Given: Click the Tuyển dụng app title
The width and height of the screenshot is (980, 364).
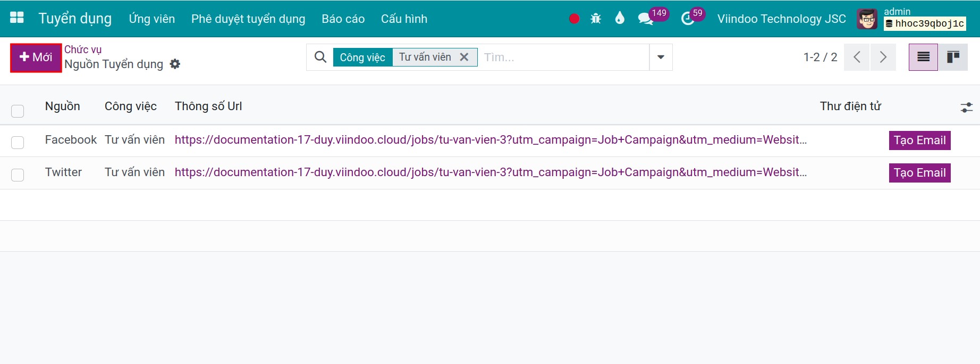Looking at the screenshot, I should coord(75,19).
